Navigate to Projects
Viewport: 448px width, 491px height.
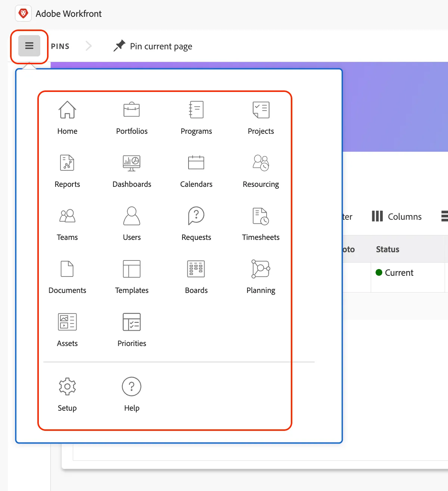point(261,118)
